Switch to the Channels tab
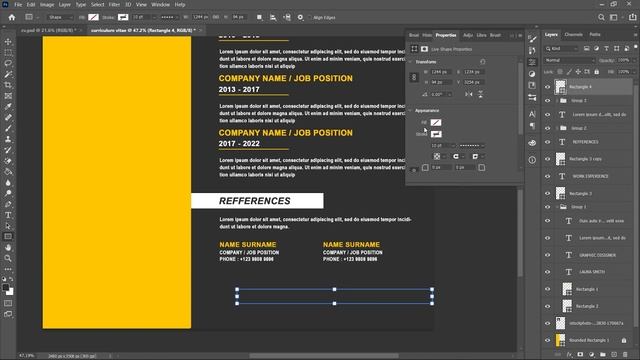Viewport: 640px width, 360px height. click(573, 35)
